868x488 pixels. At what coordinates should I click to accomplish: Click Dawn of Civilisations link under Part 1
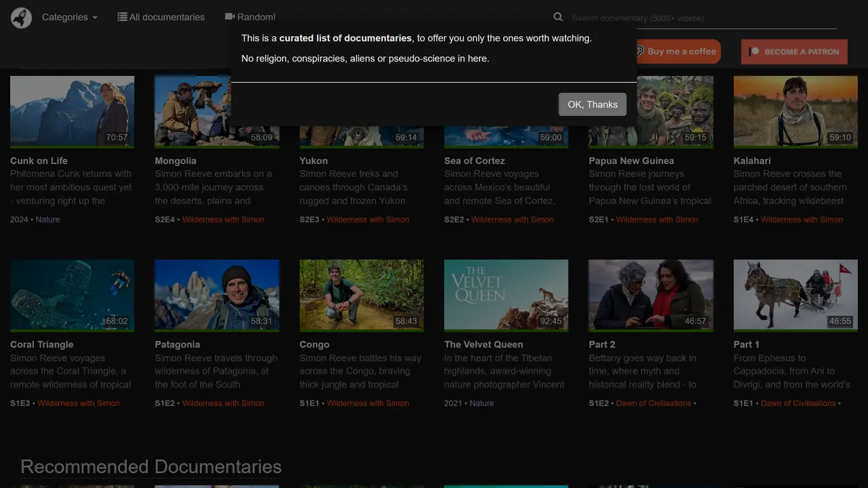tap(798, 403)
